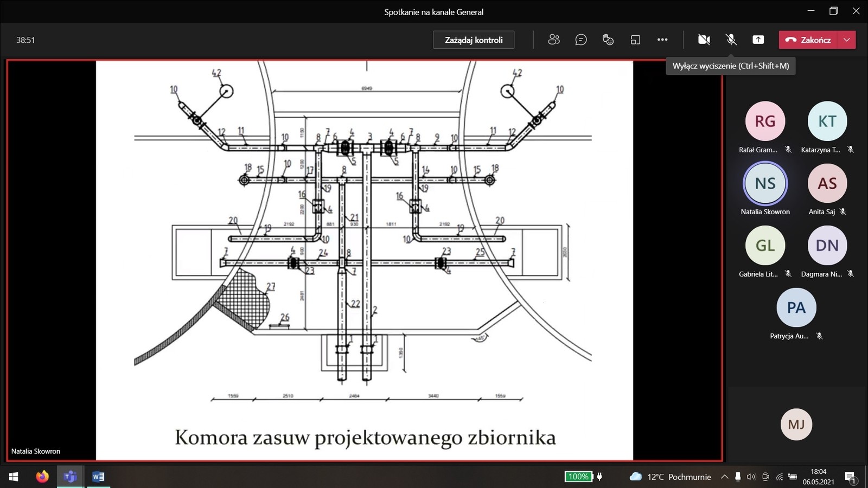Open the Windows Start menu
Viewport: 868px width, 488px height.
coord(14,477)
